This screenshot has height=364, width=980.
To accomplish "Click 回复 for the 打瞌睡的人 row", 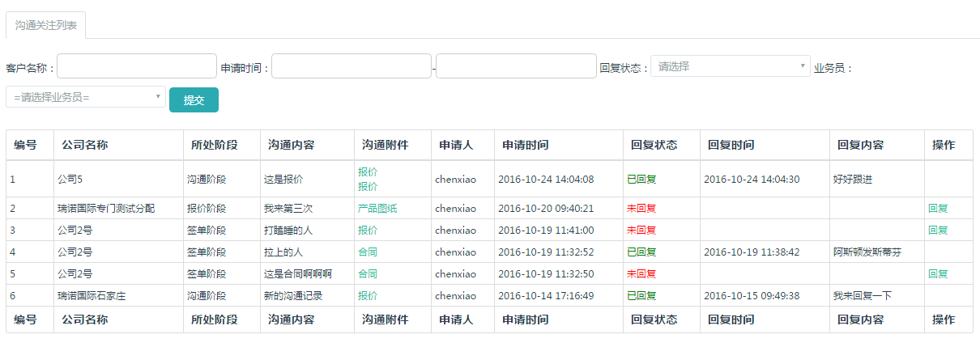I will pyautogui.click(x=938, y=231).
